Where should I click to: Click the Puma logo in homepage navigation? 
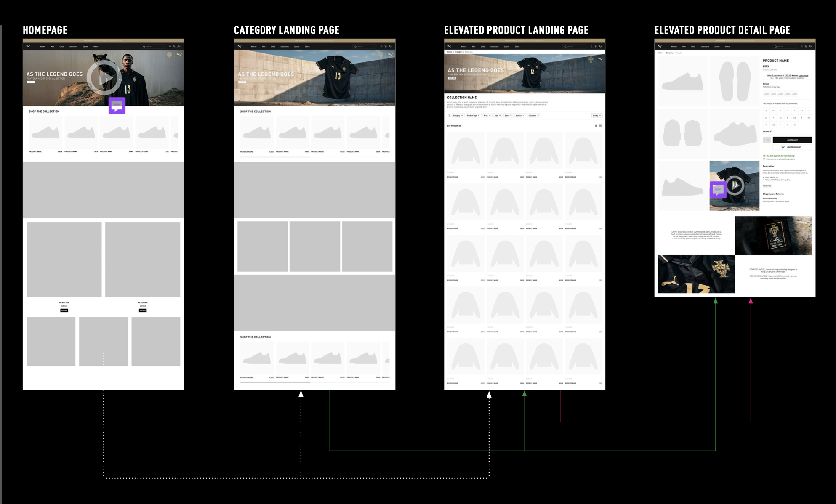coord(28,46)
